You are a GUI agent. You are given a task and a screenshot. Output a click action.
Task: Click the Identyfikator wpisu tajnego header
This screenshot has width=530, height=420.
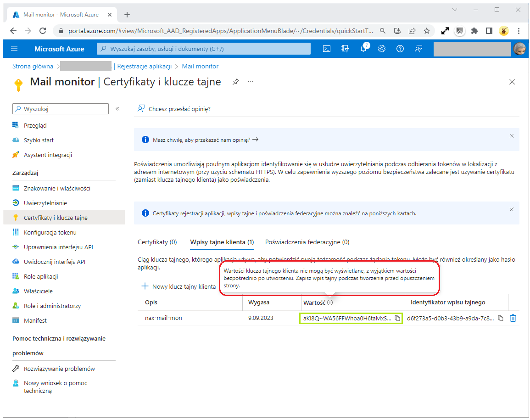pyautogui.click(x=448, y=302)
